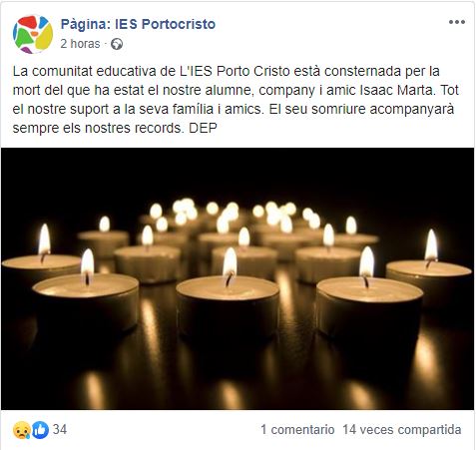The image size is (476, 450).
Task: Click 'El seu somriure acompanyarà' sentence
Action: coord(361,109)
